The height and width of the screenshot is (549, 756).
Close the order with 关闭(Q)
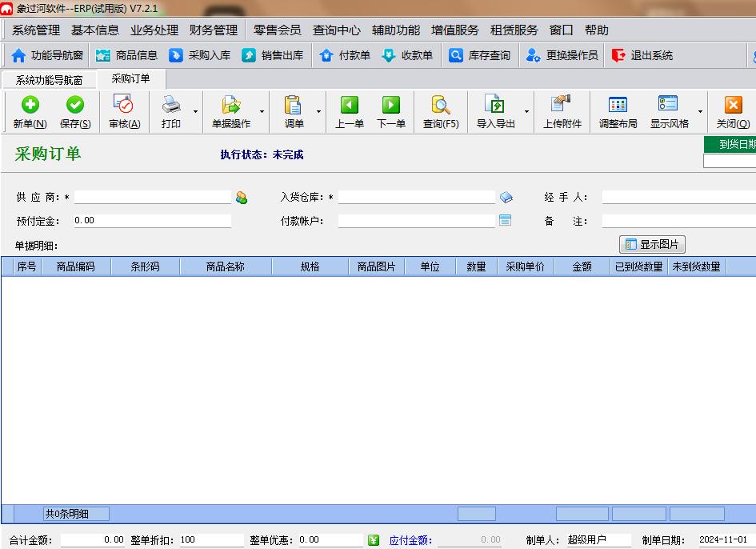[x=733, y=112]
